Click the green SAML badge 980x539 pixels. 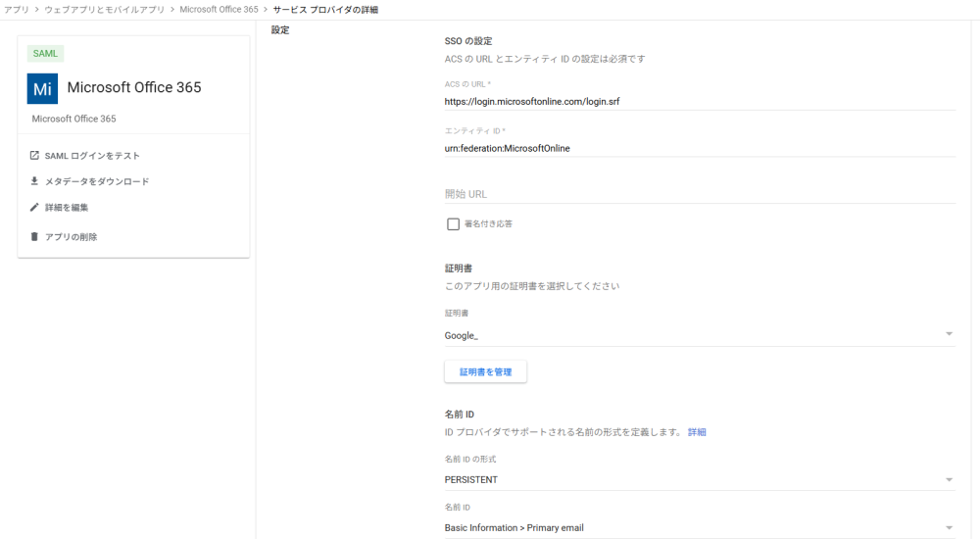(x=46, y=54)
